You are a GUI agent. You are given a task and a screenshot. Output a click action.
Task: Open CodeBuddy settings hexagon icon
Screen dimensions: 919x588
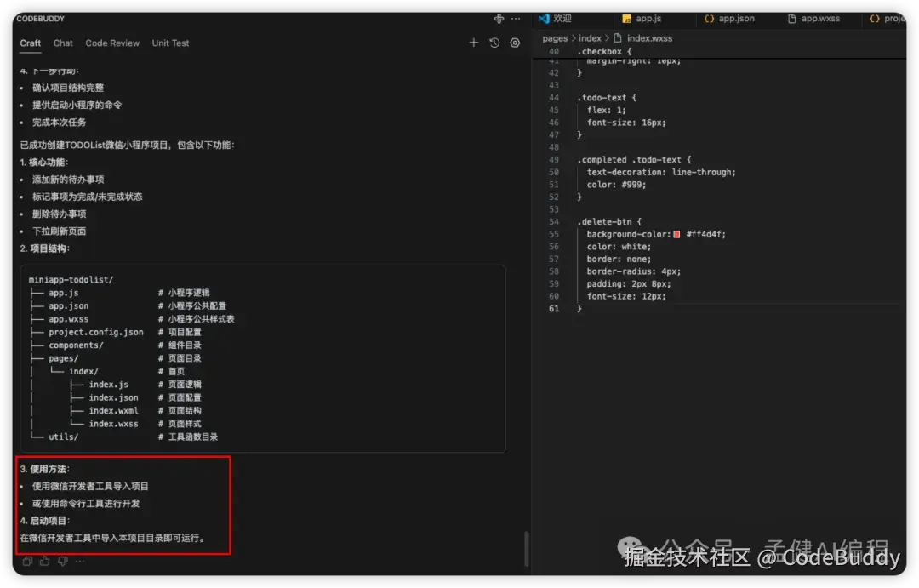(515, 43)
